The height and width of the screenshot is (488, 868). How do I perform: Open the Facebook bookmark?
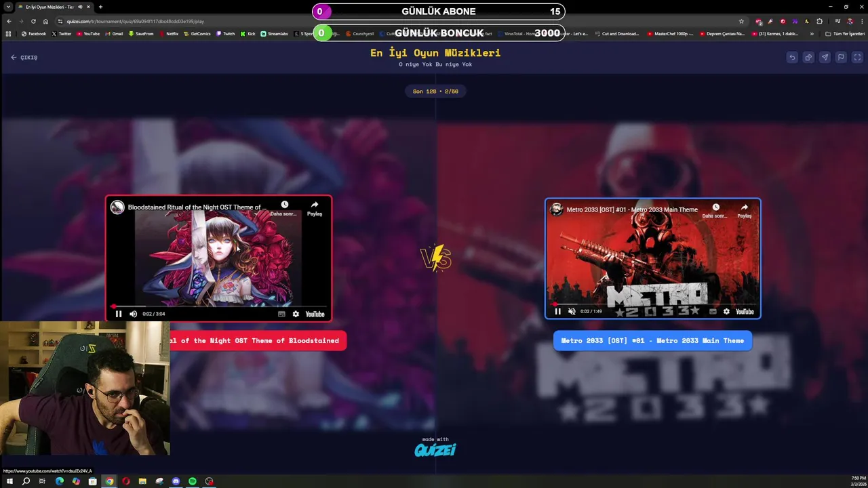click(x=34, y=33)
